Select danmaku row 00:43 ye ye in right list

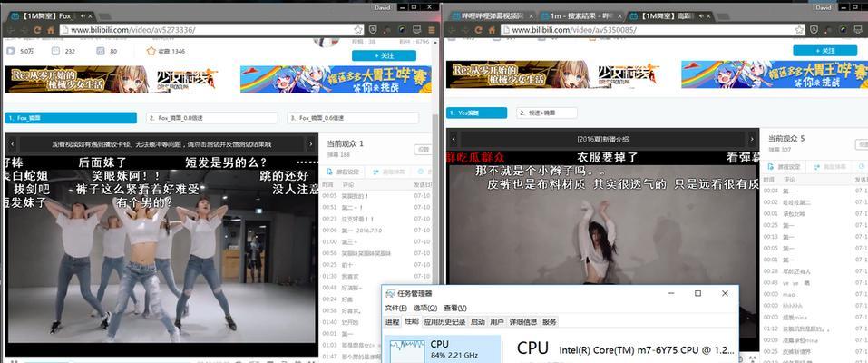814,282
